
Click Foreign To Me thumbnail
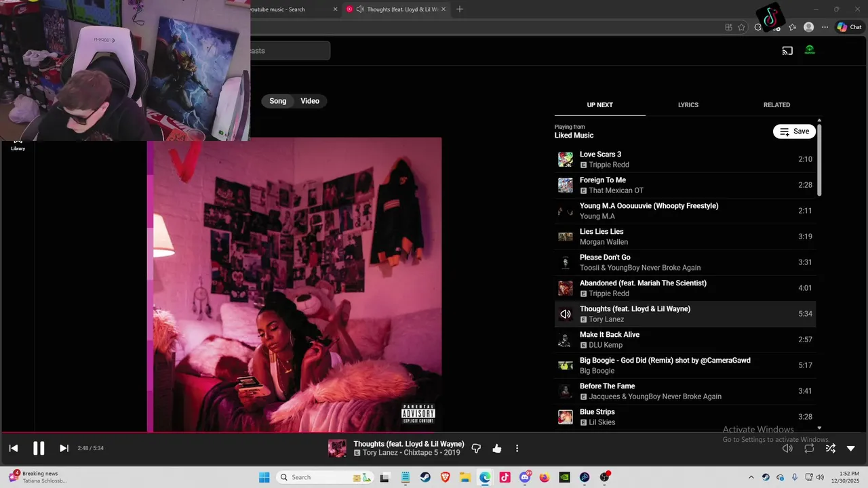pyautogui.click(x=565, y=185)
